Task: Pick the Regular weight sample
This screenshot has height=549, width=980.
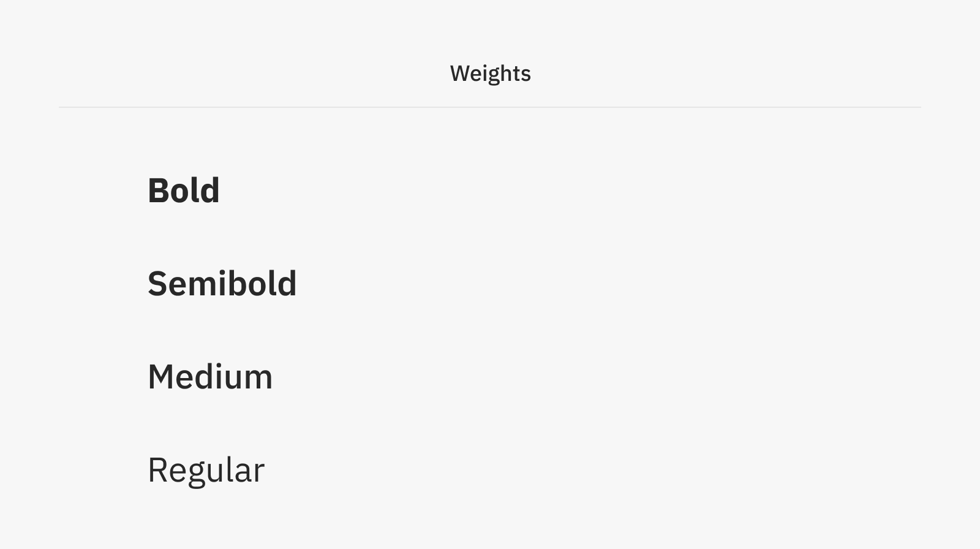Action: pyautogui.click(x=206, y=471)
